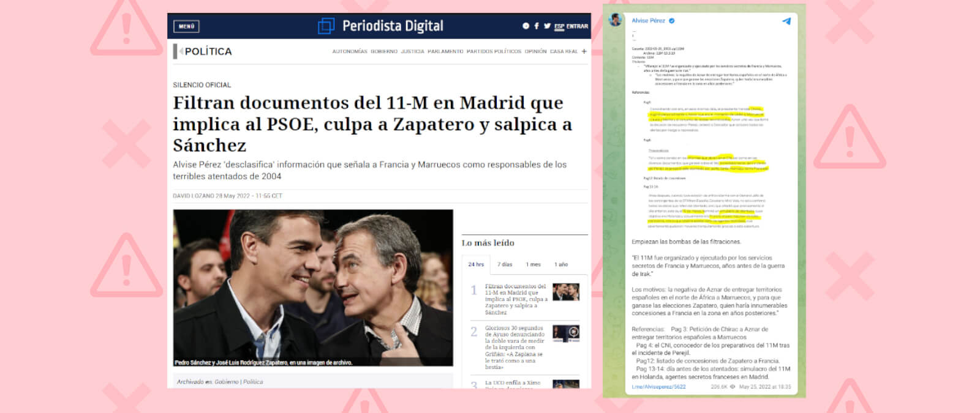Click thumbnail of most-read story 1
Viewport: 980px width, 413px height.
566,292
